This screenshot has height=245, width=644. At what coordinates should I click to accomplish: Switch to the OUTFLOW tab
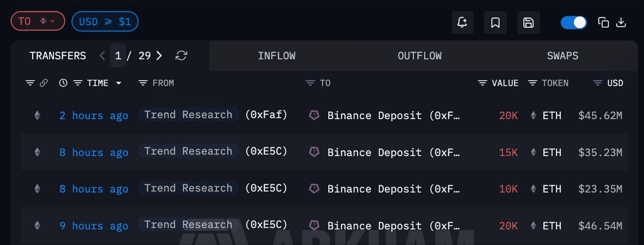point(419,55)
